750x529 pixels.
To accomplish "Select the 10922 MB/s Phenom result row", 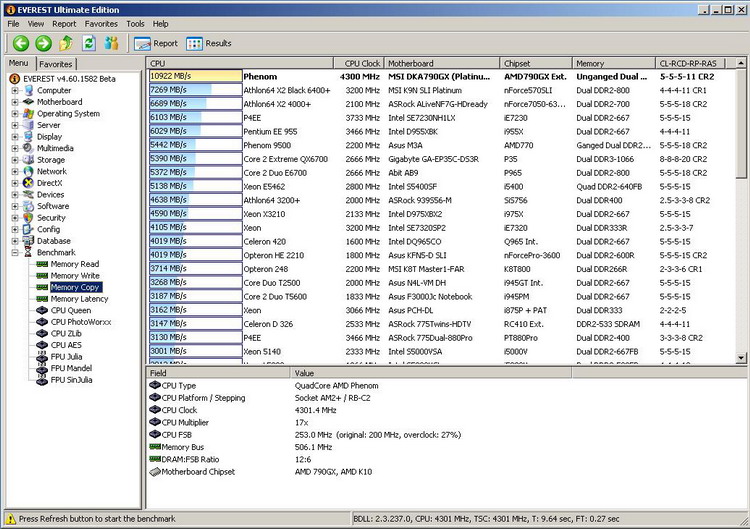I will pos(440,77).
